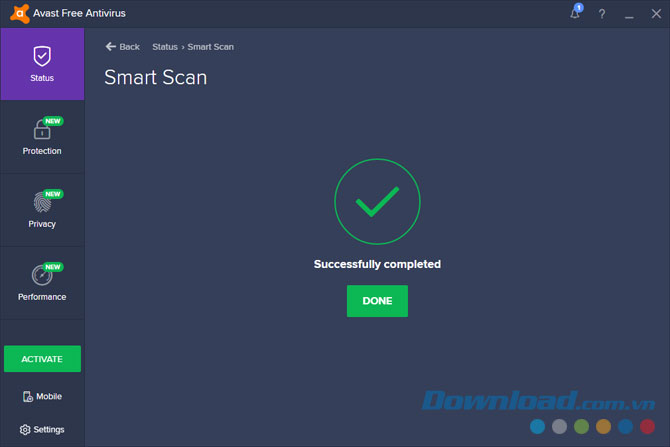The image size is (670, 447).
Task: Open the Performance gauge section
Action: [42, 282]
